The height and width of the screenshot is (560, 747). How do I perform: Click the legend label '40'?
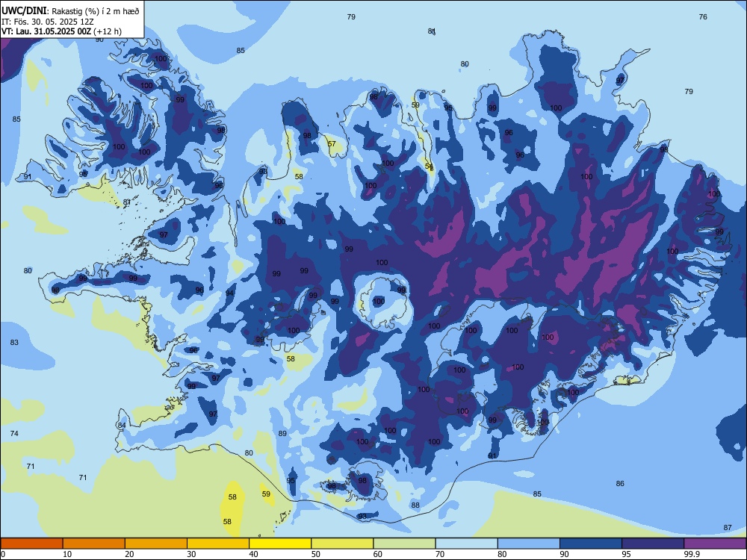[x=254, y=554]
